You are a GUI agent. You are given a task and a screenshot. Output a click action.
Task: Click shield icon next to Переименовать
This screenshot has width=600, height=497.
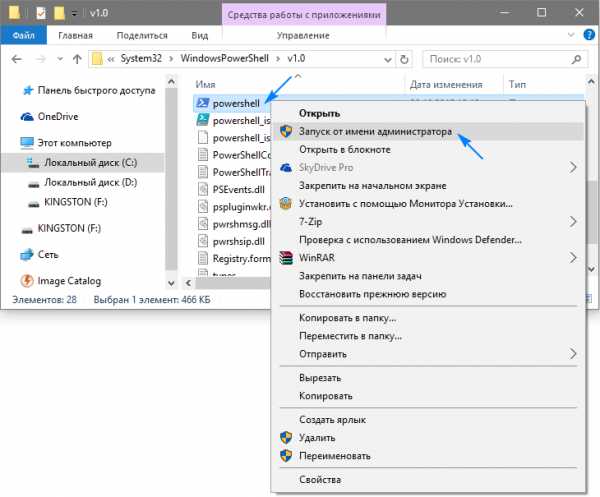[286, 456]
